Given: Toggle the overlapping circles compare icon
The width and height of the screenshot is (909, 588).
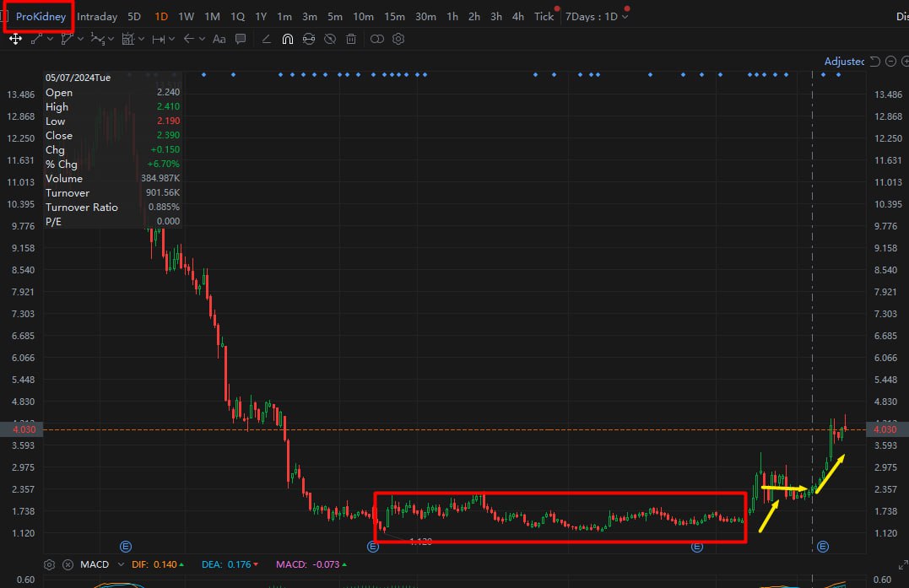Looking at the screenshot, I should point(376,39).
